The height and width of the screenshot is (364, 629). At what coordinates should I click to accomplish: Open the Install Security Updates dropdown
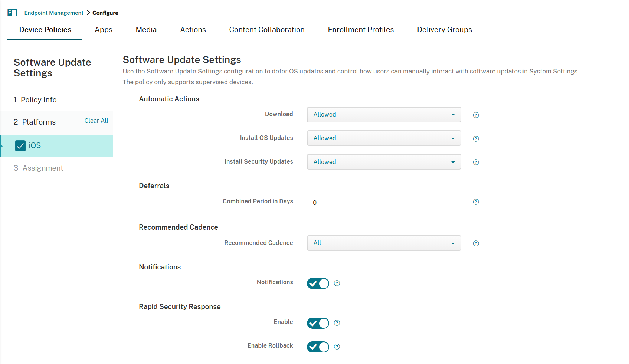click(384, 162)
